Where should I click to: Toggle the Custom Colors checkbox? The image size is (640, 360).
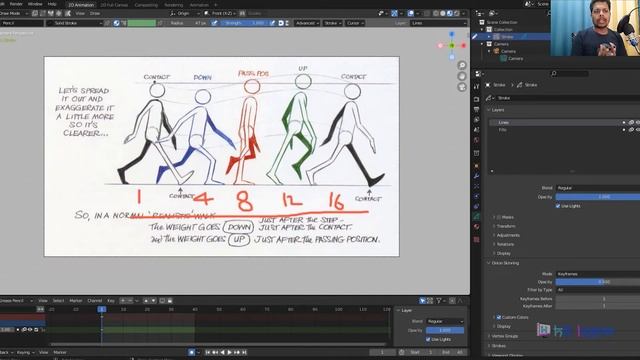pos(499,317)
